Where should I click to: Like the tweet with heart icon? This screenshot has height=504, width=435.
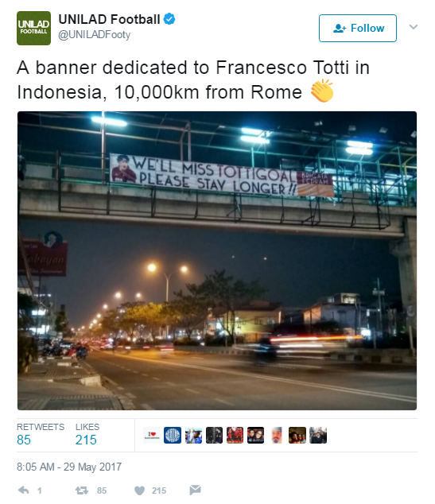tap(139, 490)
